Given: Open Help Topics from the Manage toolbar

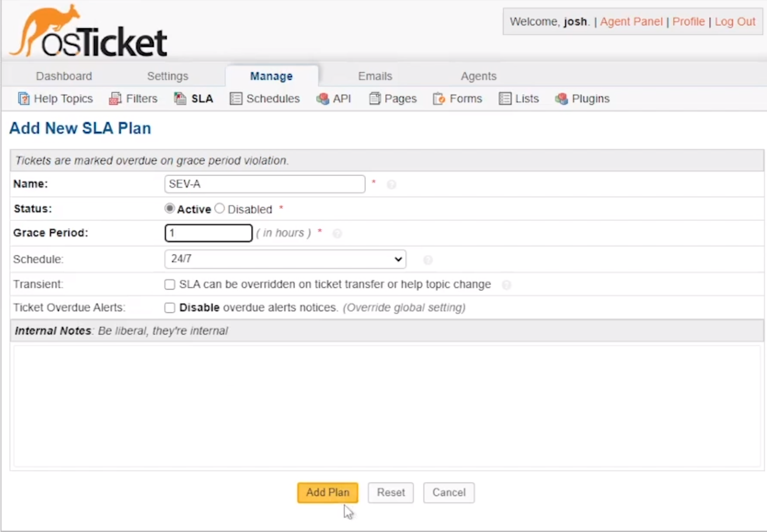Looking at the screenshot, I should [24, 98].
